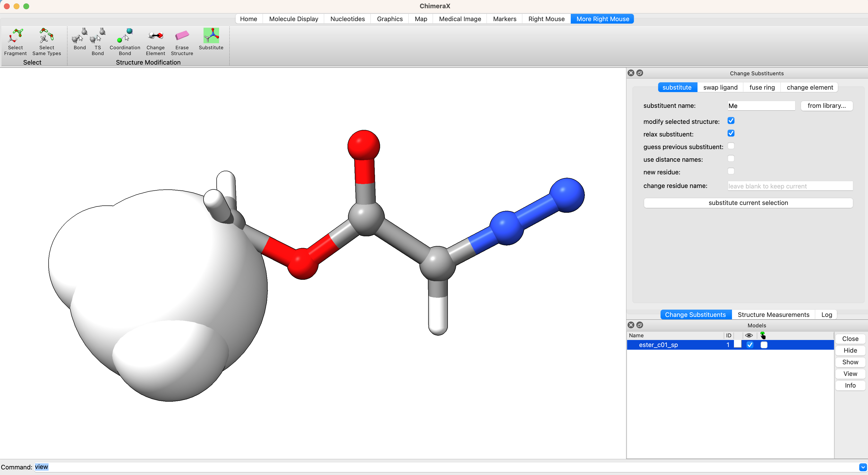Toggle modify selected structure checkbox

(x=731, y=121)
